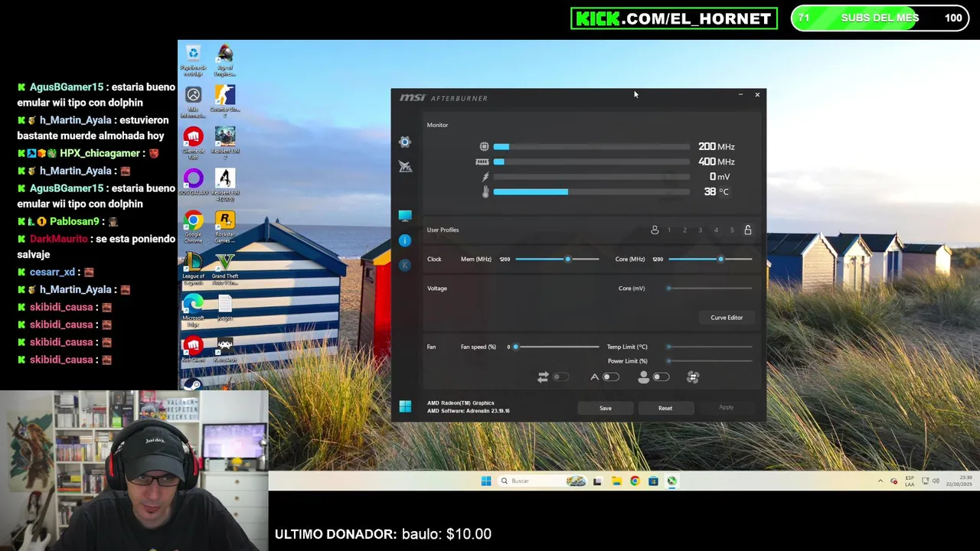
Task: Click the Save button in Afterburner
Action: point(606,408)
